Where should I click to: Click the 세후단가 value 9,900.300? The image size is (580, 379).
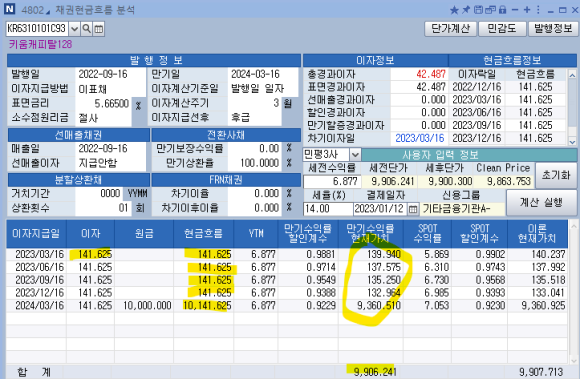[x=450, y=181]
